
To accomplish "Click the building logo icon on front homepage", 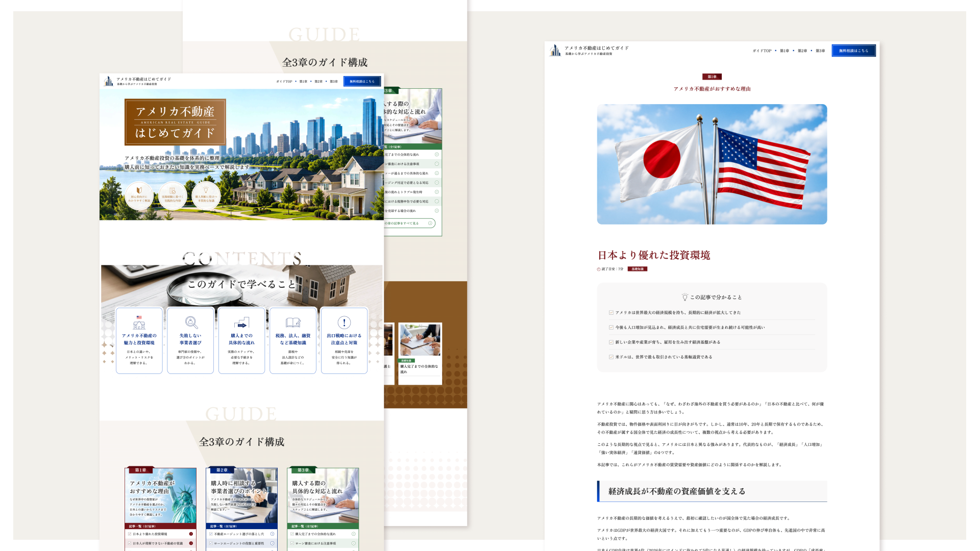I will click(108, 81).
